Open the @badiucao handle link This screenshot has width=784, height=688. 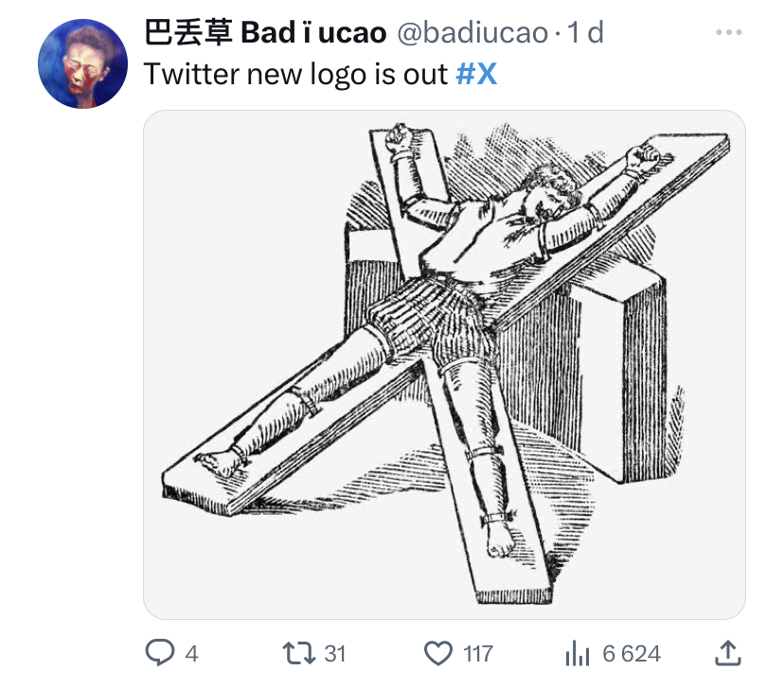pos(472,33)
